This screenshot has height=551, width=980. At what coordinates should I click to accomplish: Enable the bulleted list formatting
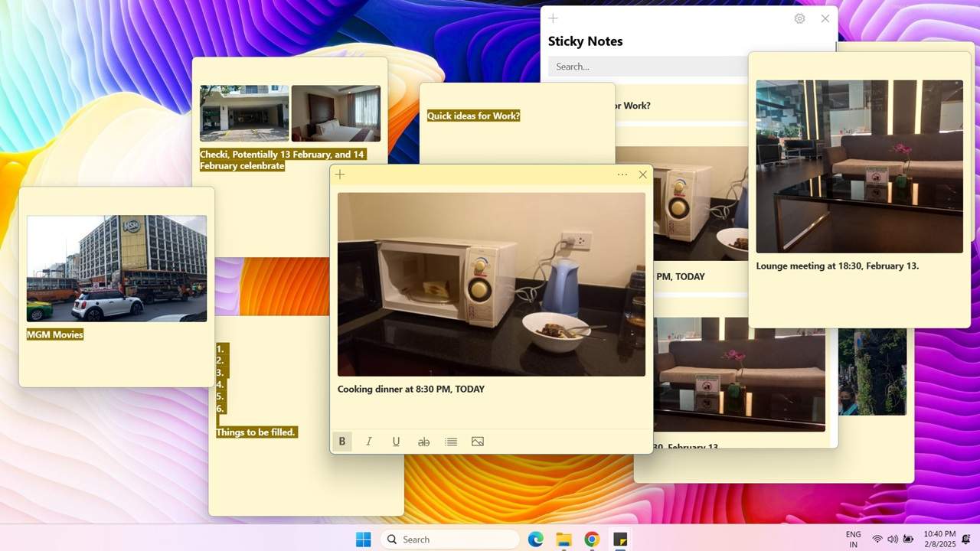click(450, 441)
